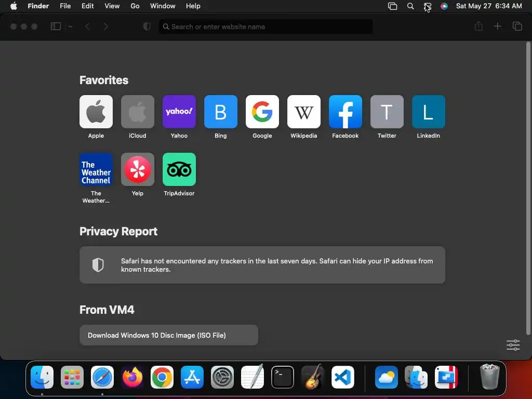Screen dimensions: 532x399
Task: Activate Siri from the menu bar
Action: click(444, 6)
